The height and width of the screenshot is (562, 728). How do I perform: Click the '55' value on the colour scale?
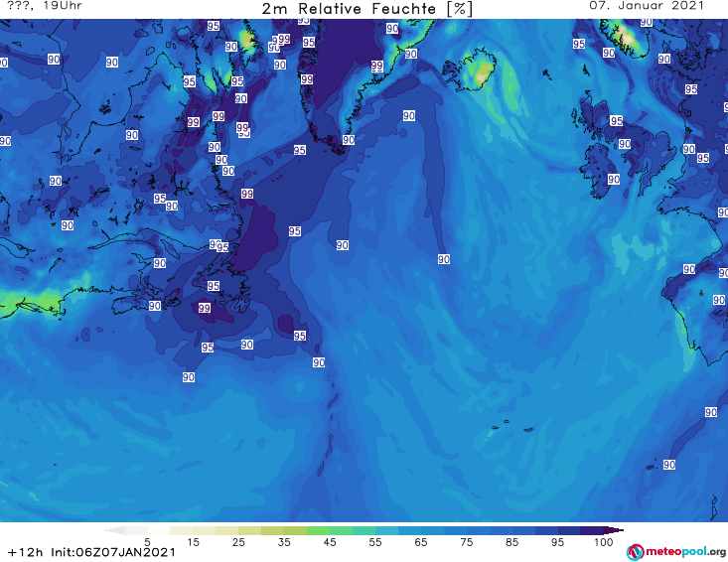click(375, 542)
